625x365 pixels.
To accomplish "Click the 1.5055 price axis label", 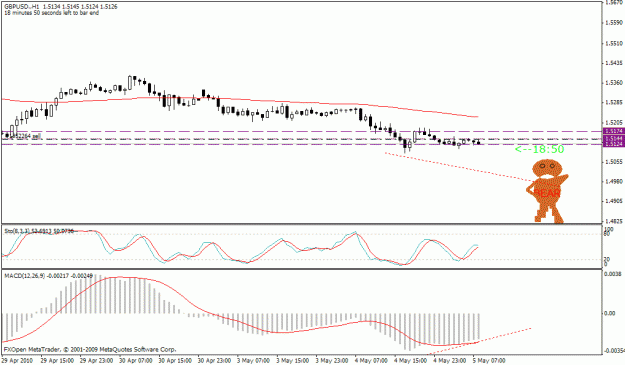I will (614, 162).
